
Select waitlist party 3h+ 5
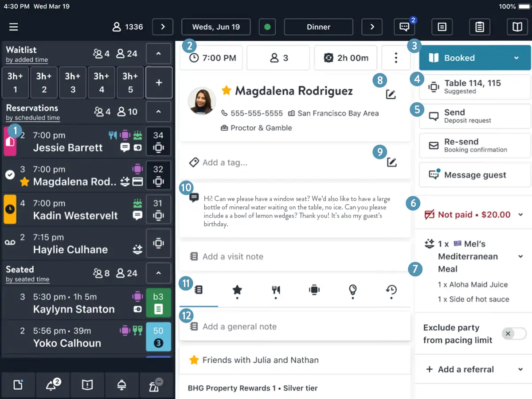tap(130, 83)
